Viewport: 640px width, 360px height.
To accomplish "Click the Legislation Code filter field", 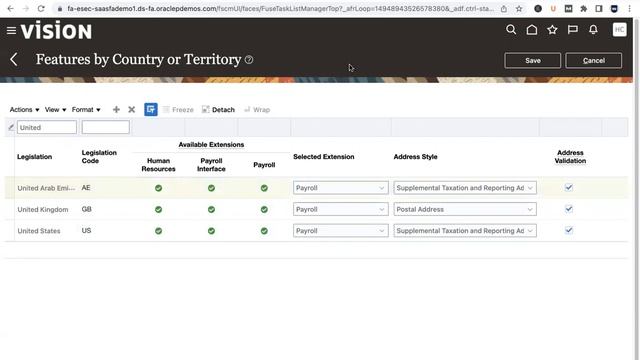I will 105,127.
